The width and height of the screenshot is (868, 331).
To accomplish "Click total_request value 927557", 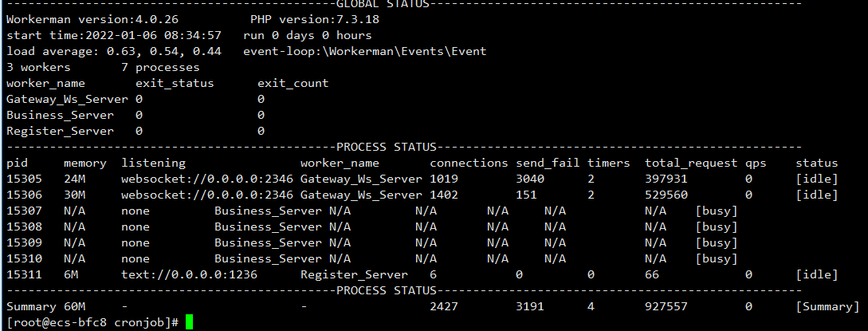I will (666, 306).
